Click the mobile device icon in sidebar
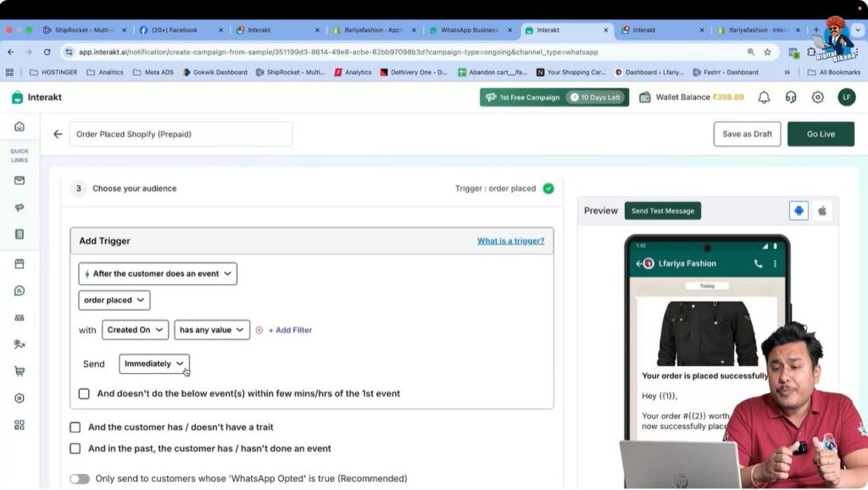This screenshot has height=490, width=868. point(19,234)
